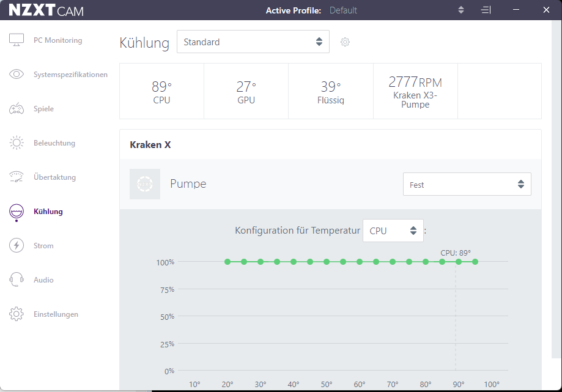The width and height of the screenshot is (562, 392).
Task: Click the Audio headset icon
Action: (17, 280)
